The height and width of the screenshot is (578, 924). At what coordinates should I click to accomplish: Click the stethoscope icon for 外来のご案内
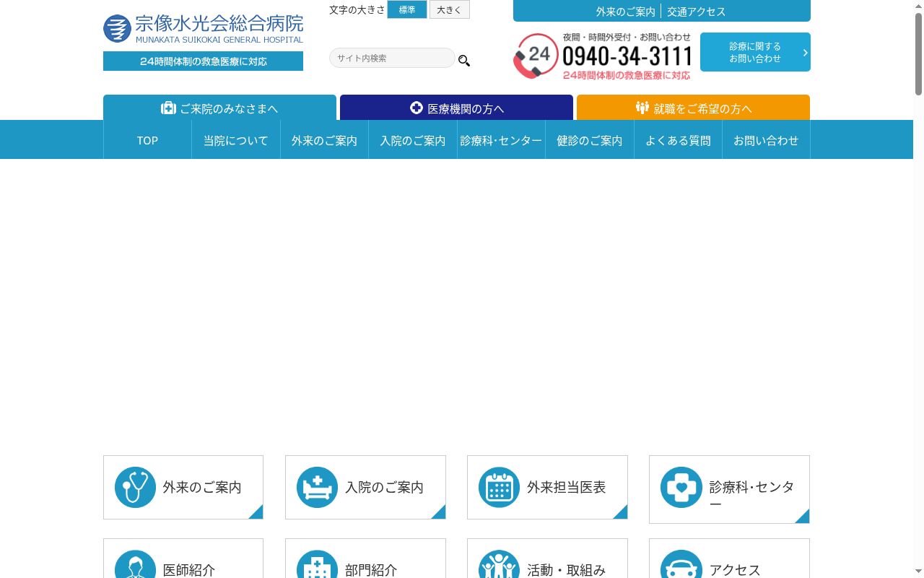click(135, 487)
